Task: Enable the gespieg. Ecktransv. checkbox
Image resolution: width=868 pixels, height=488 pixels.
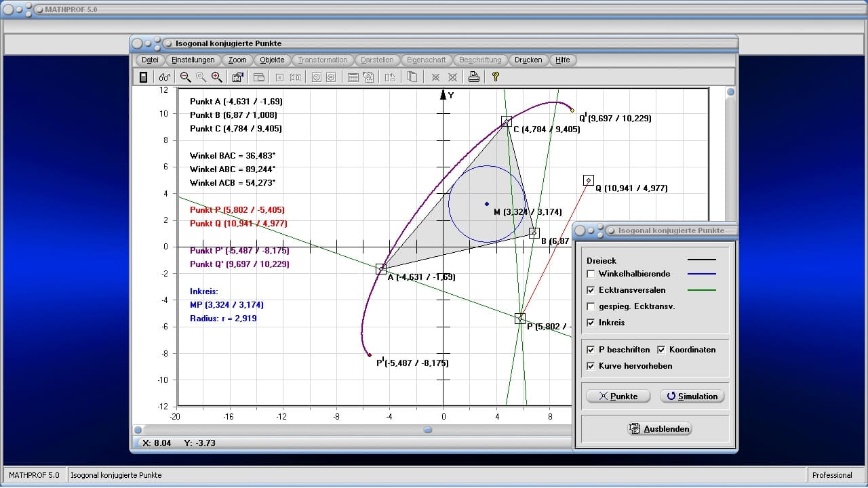Action: pyautogui.click(x=591, y=306)
